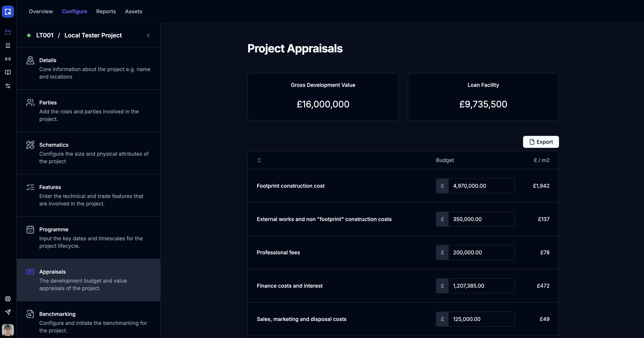Switch to the Overview tab
Image resolution: width=644 pixels, height=338 pixels.
pos(41,11)
